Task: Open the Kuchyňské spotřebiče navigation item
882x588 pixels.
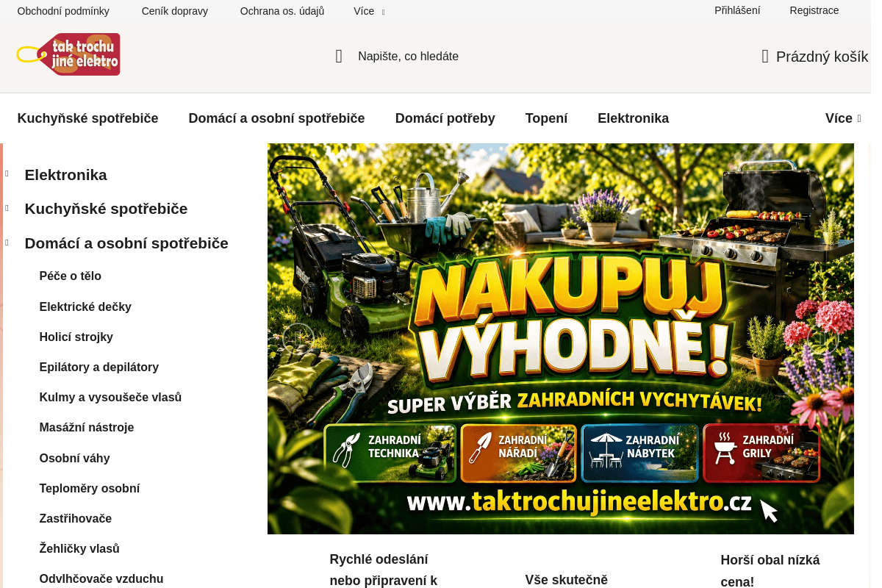Action: (87, 118)
